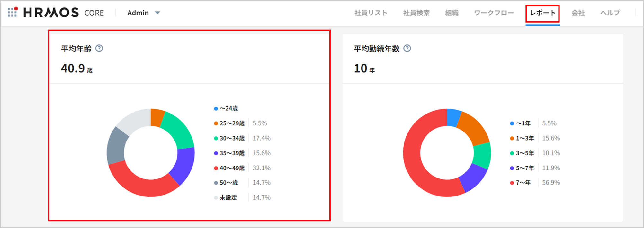Click help icon beside 平均年齢

pyautogui.click(x=99, y=49)
